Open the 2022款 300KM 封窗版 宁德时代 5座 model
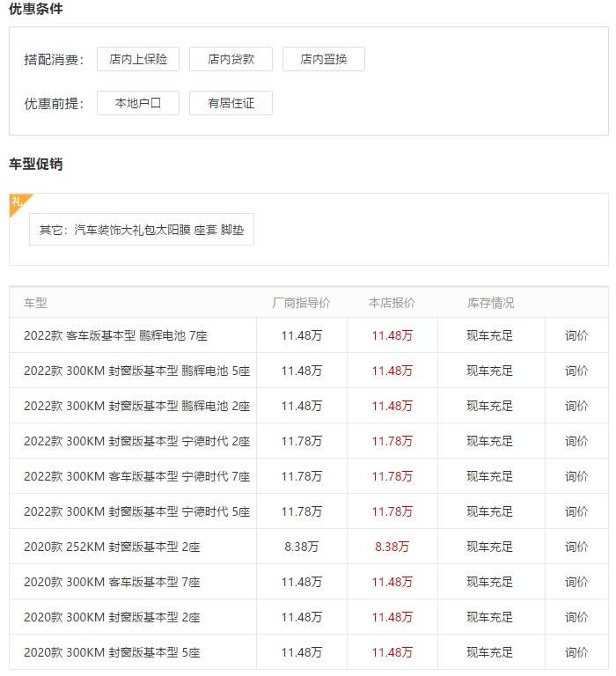 pyautogui.click(x=136, y=511)
